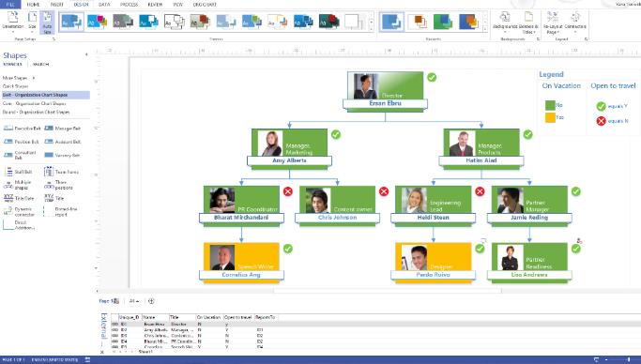Viewport: 641px width, 364px height.
Task: Select the Assistant Belt shape
Action: click(x=63, y=142)
